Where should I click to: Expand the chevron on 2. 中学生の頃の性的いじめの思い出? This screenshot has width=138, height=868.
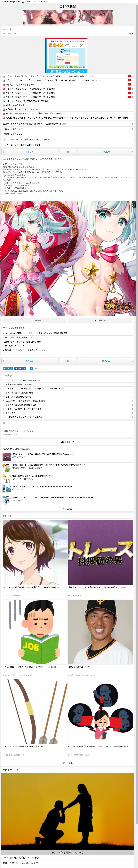pyautogui.click(x=133, y=384)
